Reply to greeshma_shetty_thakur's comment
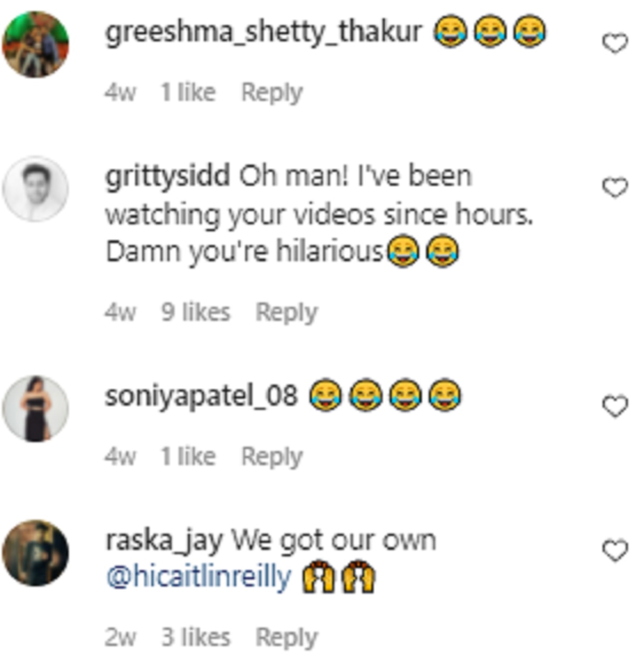 coord(272,93)
